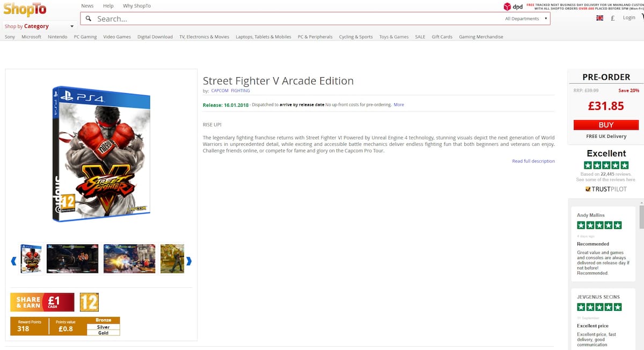Go to the Microsoft category
The image size is (644, 350).
(31, 37)
